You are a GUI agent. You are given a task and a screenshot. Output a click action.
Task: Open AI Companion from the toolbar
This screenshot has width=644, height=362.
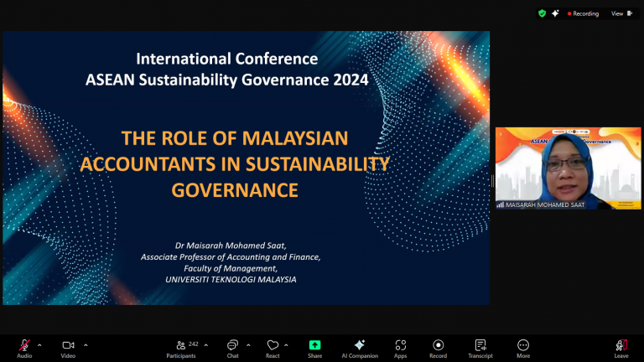[x=360, y=349]
